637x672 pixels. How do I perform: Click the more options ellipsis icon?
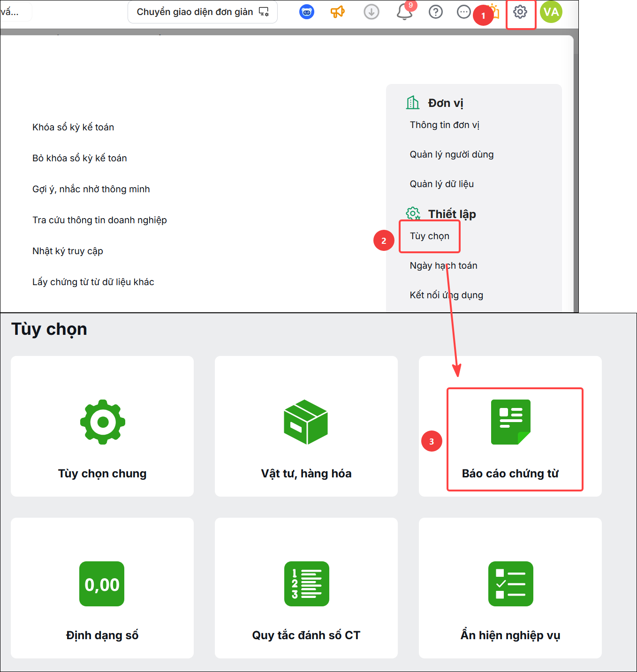[x=463, y=12]
